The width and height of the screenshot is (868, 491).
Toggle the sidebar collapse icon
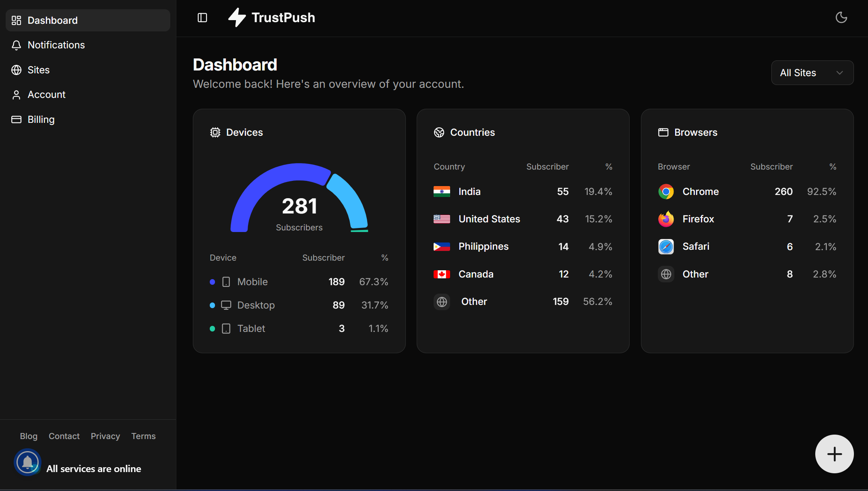(x=202, y=18)
